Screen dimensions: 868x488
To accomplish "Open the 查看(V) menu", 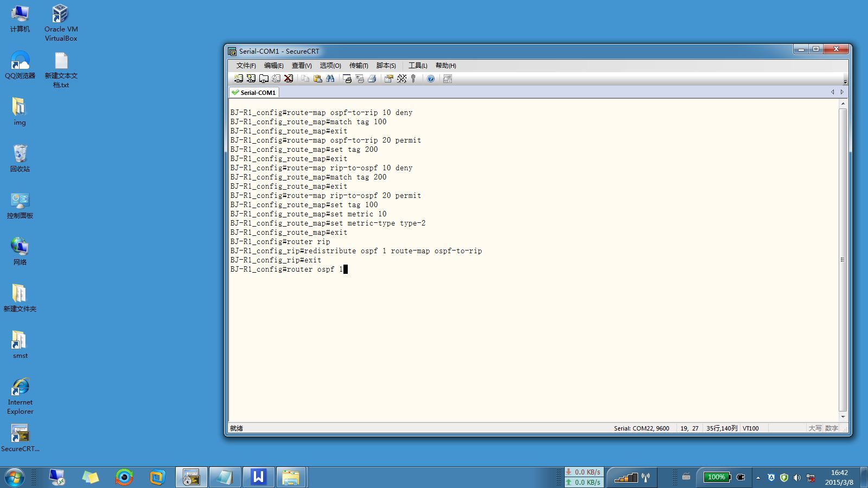I will pos(302,66).
